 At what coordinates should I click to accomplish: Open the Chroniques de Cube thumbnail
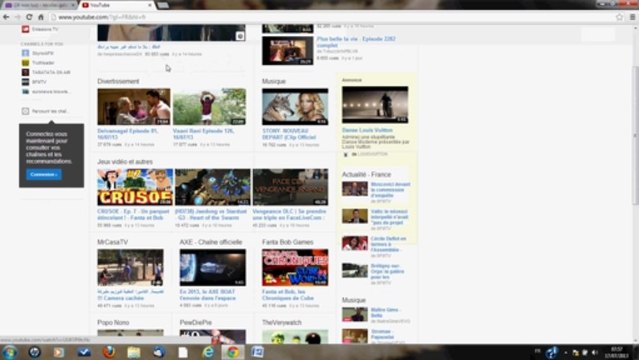tap(295, 267)
